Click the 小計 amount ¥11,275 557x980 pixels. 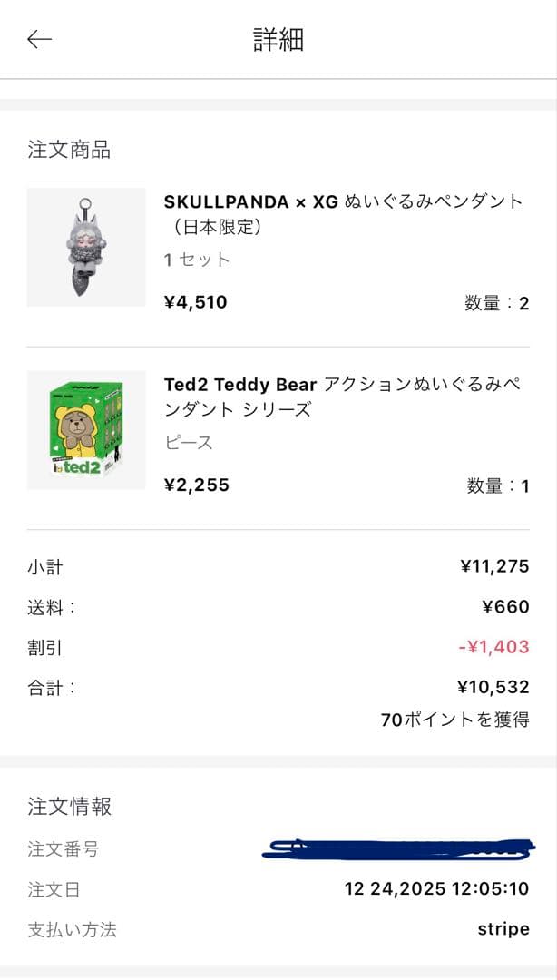[x=494, y=567]
